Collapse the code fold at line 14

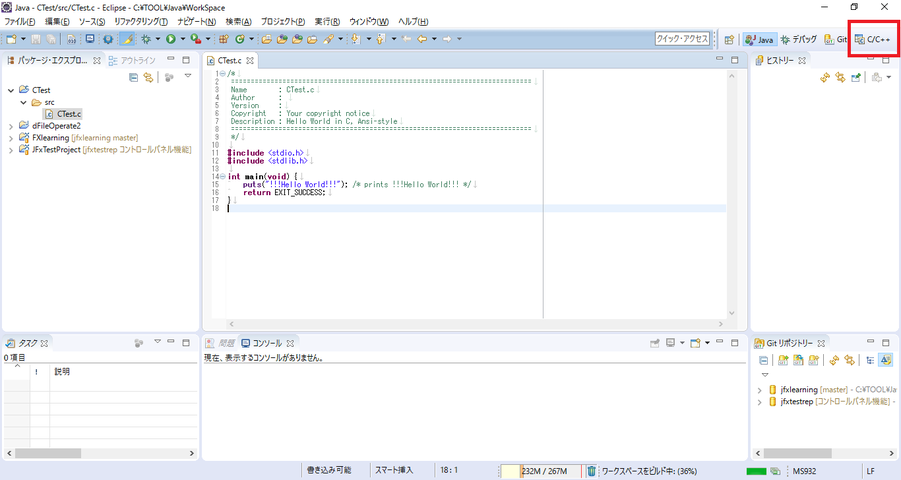223,176
